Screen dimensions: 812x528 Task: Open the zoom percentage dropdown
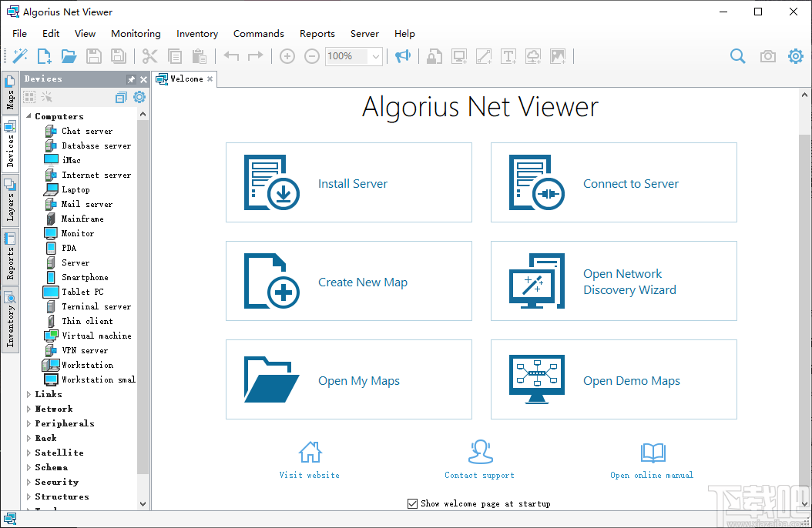(375, 55)
